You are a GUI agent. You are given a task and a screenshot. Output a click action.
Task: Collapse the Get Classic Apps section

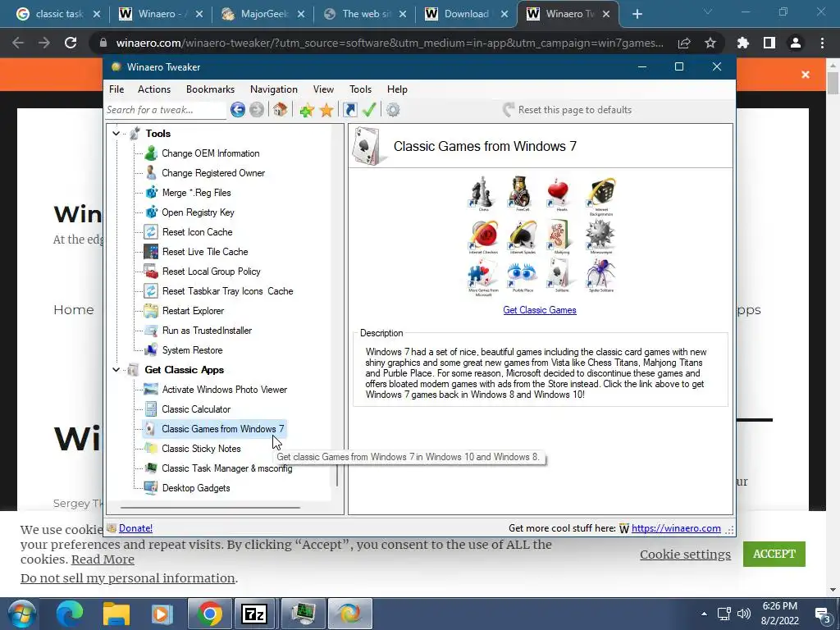click(x=116, y=370)
